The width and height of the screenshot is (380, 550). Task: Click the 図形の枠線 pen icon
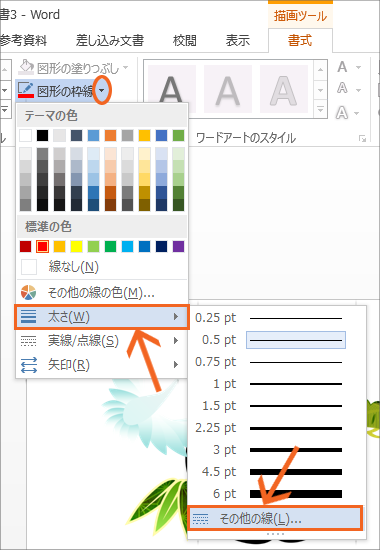point(26,90)
